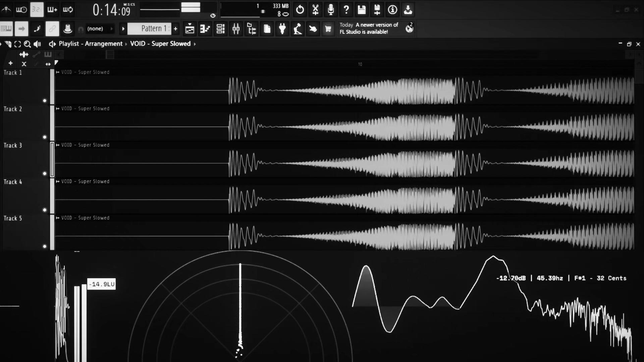Mute Track 3 using its dot toggle
The image size is (644, 362).
[45, 174]
